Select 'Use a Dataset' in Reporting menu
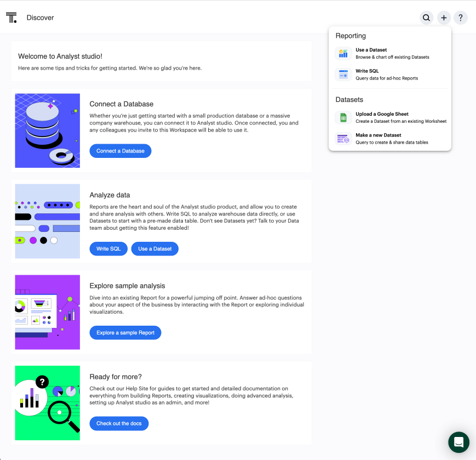This screenshot has width=476, height=460. point(371,50)
